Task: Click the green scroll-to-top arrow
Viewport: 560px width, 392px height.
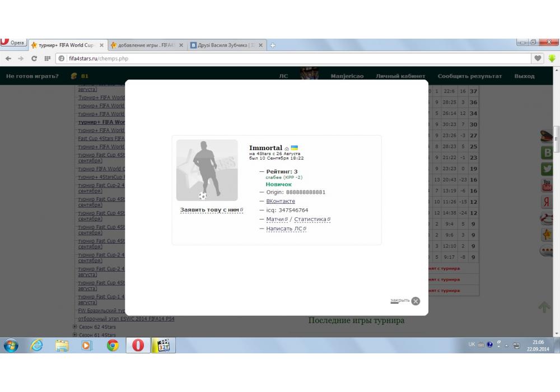Action: click(x=544, y=307)
